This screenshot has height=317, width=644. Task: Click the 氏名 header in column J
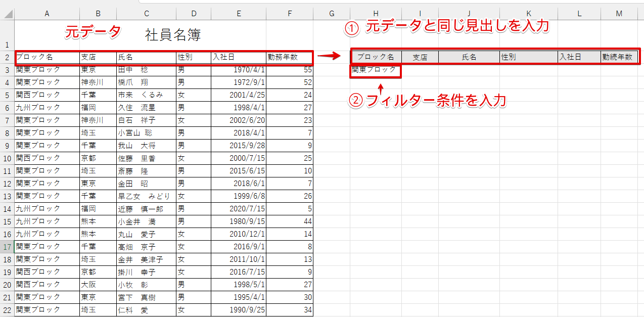tap(469, 57)
